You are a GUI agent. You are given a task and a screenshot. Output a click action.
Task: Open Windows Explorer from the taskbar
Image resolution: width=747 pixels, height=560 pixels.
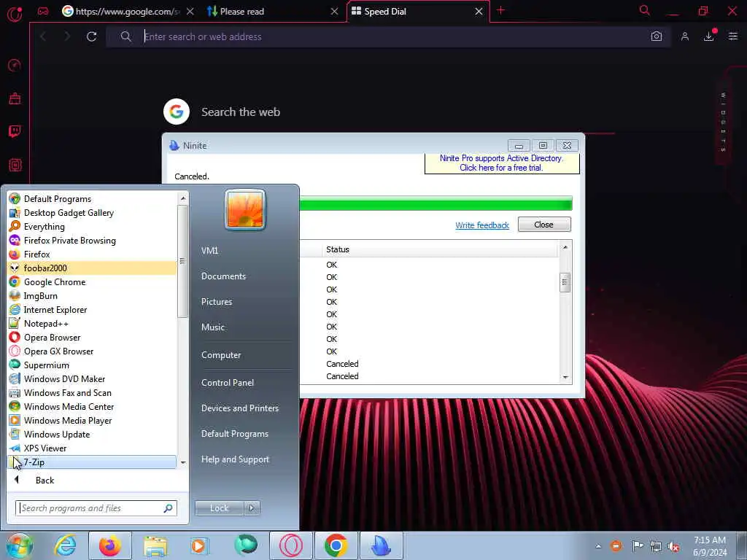155,545
